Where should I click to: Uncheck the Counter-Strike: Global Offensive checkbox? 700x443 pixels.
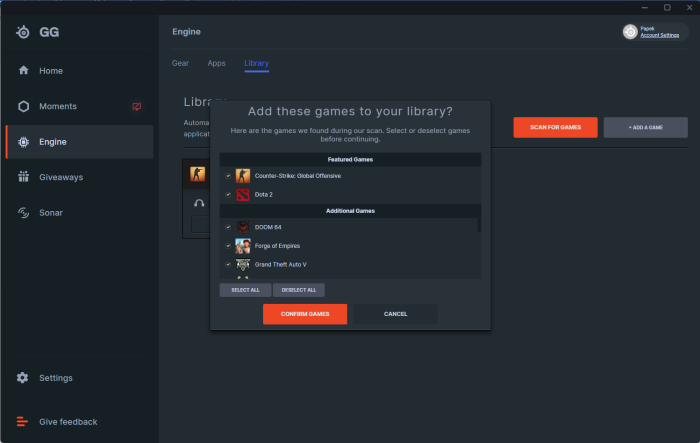(228, 176)
